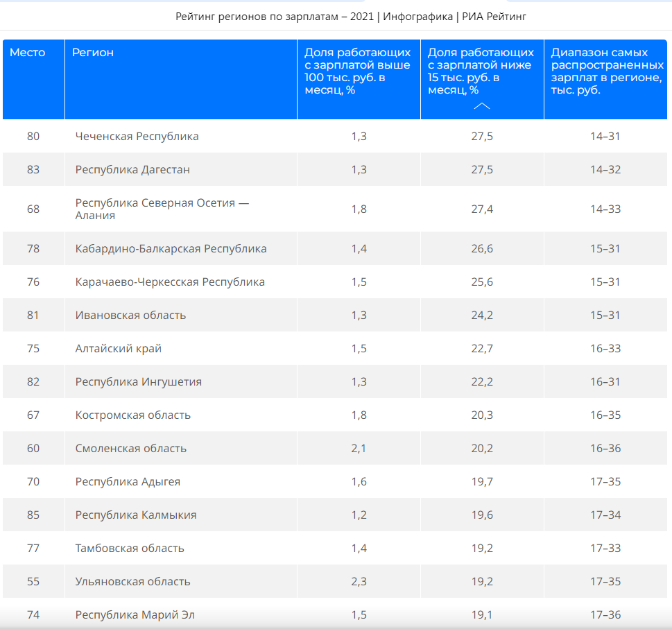This screenshot has width=672, height=629.
Task: Click rank 60 in Смоленская область row
Action: [x=33, y=448]
